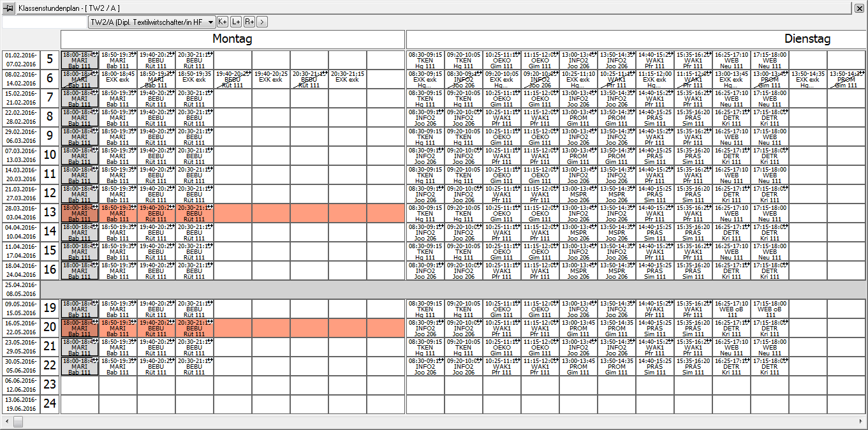Click the horizontal scrollbar left arrow

point(6,422)
